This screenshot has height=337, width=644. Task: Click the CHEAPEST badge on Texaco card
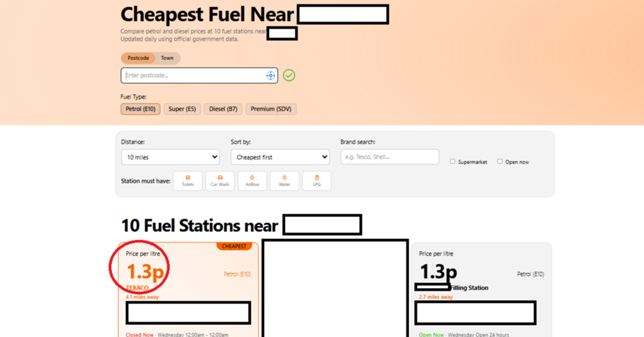coord(234,246)
